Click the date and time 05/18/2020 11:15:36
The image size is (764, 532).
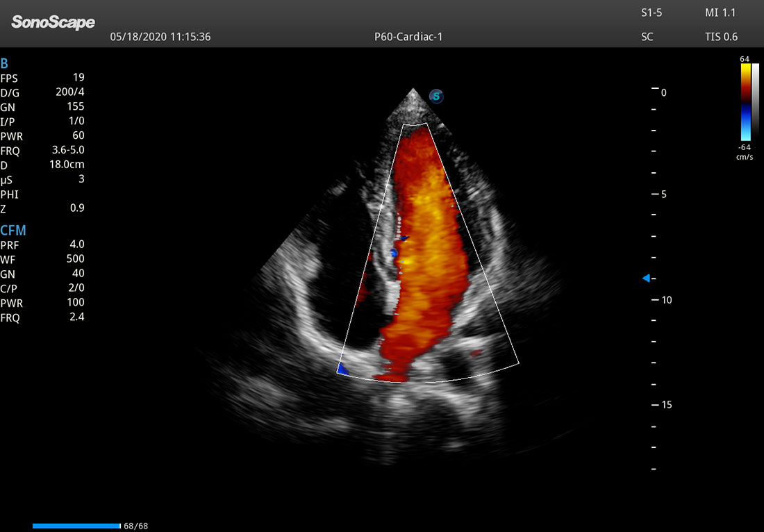160,37
